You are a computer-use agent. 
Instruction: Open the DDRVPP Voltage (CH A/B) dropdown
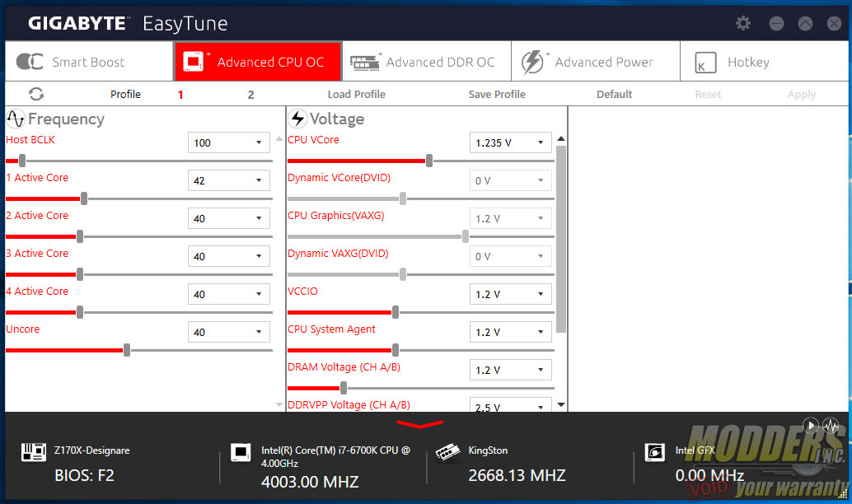click(x=511, y=405)
